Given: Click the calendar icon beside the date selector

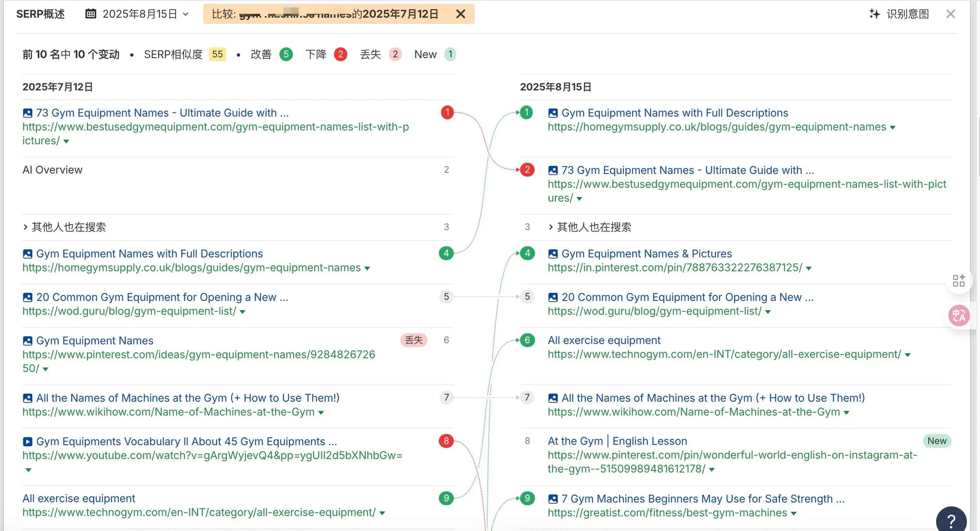Looking at the screenshot, I should (90, 14).
